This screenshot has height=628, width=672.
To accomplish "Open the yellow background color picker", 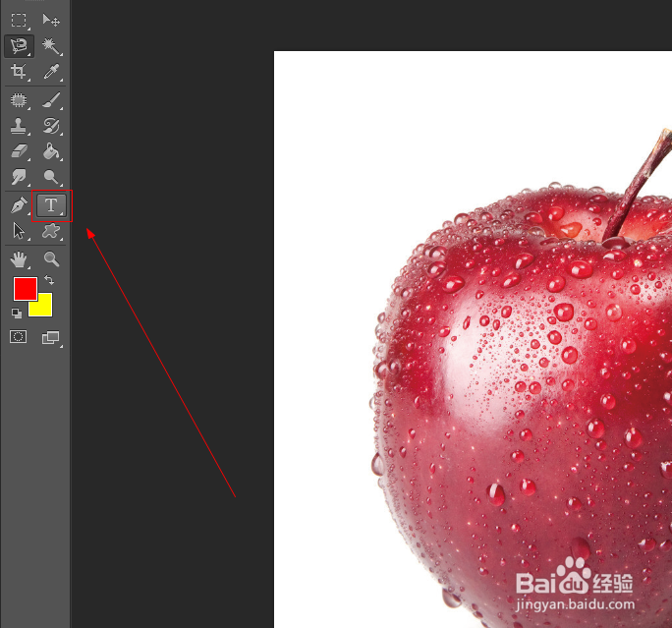I will click(x=44, y=310).
